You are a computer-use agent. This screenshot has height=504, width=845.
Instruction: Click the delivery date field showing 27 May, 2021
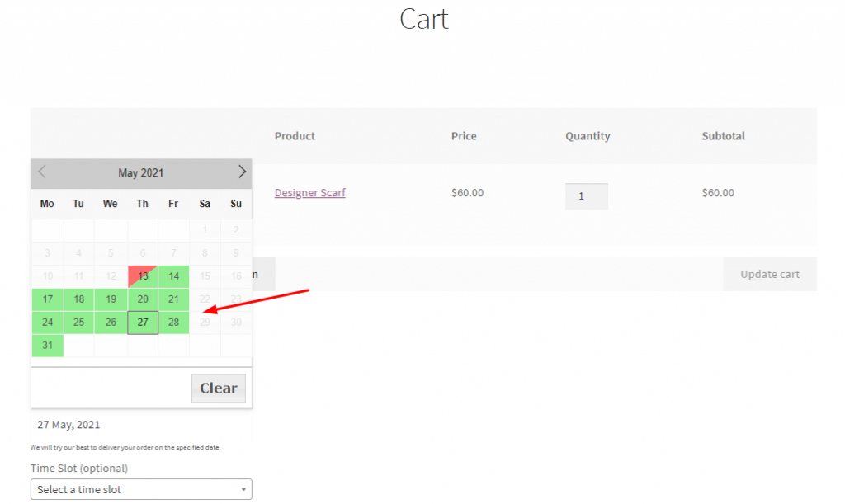pos(141,425)
